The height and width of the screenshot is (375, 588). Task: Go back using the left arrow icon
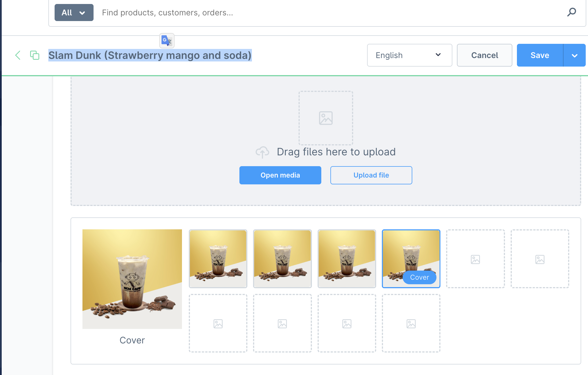[x=18, y=55]
